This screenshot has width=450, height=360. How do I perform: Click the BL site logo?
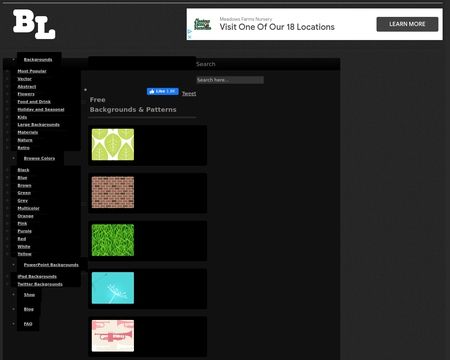[x=34, y=24]
